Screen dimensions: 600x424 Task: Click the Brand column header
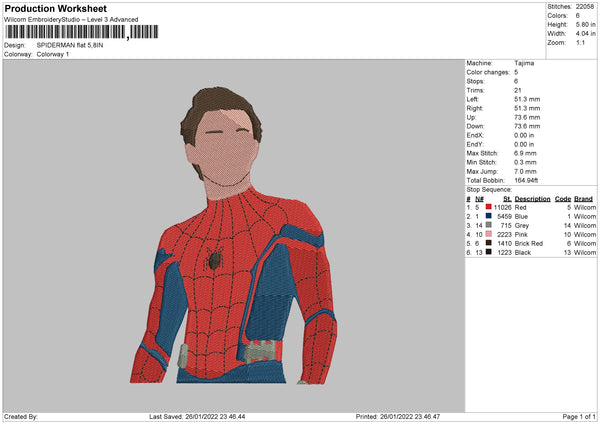584,198
